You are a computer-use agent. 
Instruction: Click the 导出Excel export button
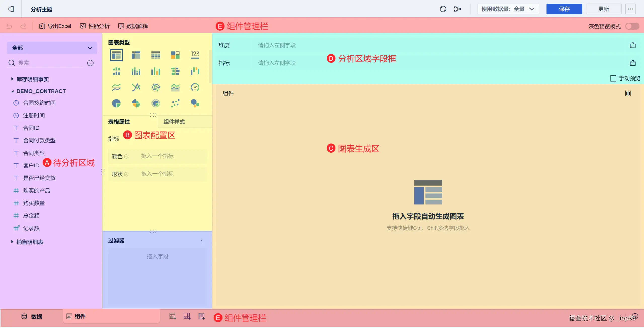(x=55, y=26)
